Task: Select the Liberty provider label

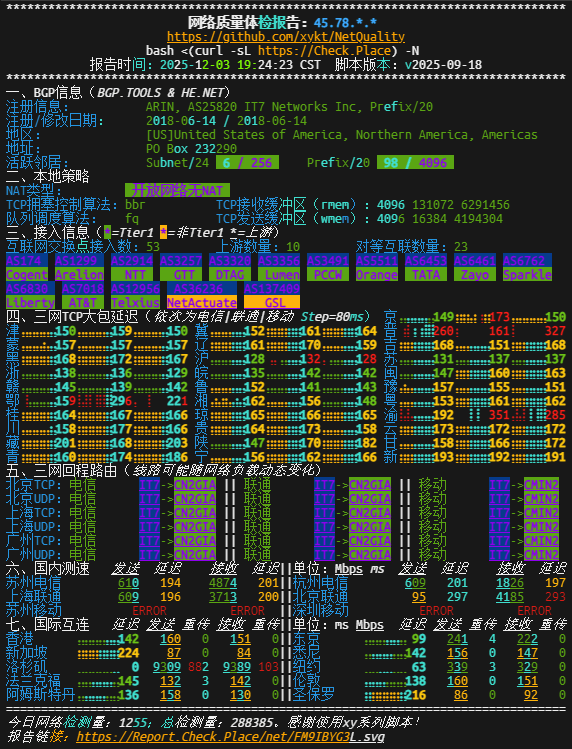Action: (x=31, y=302)
